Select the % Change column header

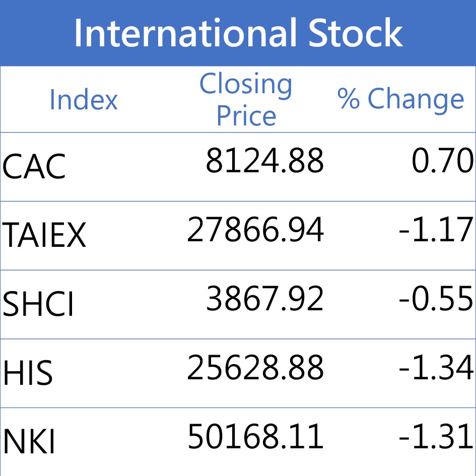(400, 99)
